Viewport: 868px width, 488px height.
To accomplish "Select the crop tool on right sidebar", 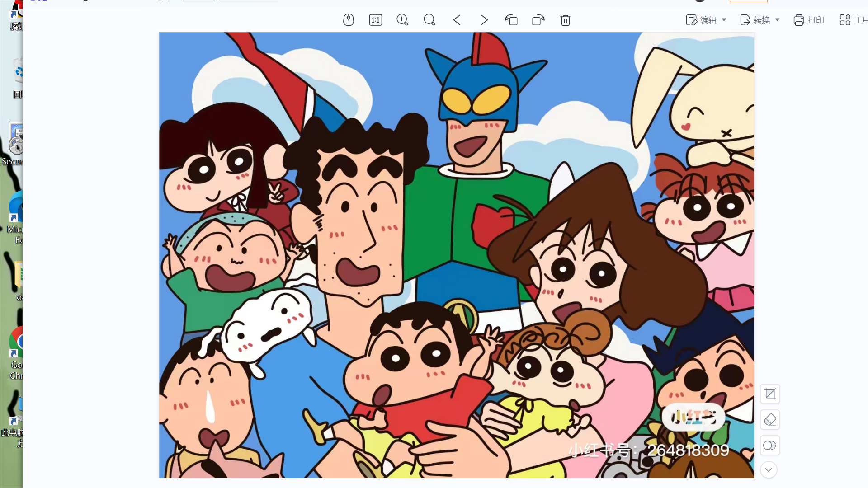I will pyautogui.click(x=770, y=394).
